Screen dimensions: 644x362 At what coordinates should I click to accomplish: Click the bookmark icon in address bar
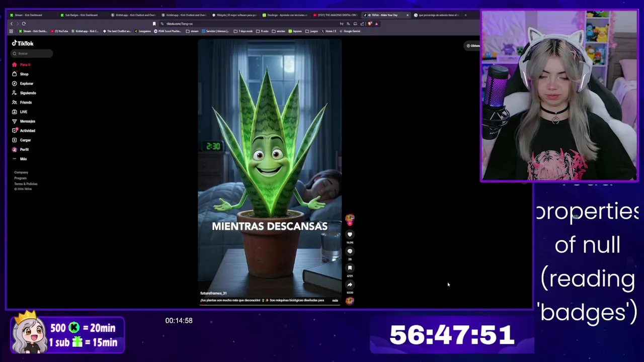[x=154, y=24]
